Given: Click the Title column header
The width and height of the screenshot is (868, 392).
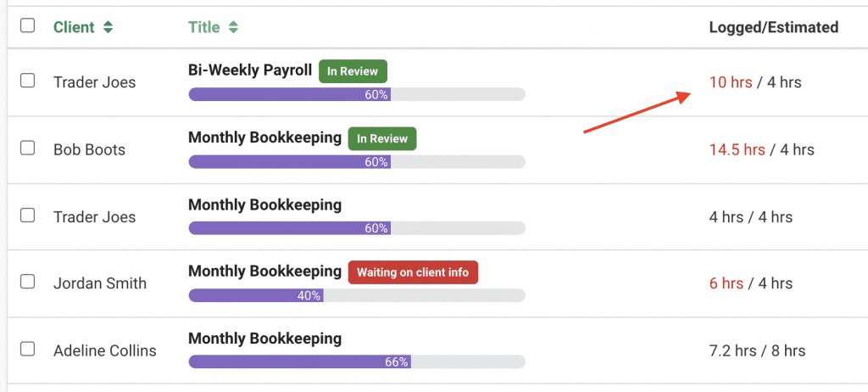Looking at the screenshot, I should click(203, 27).
